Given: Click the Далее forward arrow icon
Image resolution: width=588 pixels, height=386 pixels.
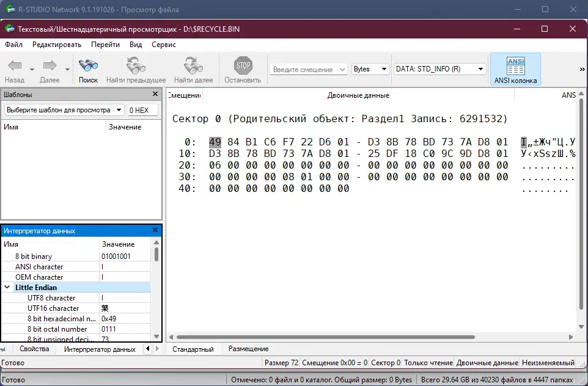Looking at the screenshot, I should click(50, 65).
